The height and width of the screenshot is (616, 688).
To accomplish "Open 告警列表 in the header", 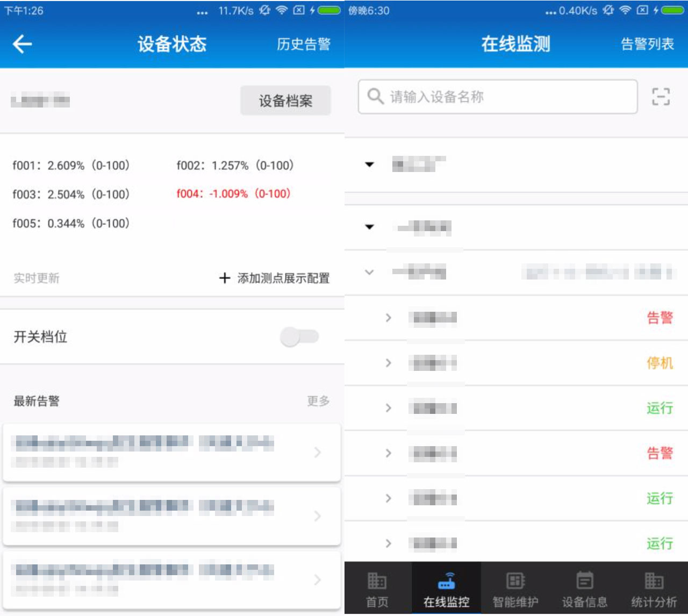I will pyautogui.click(x=647, y=44).
